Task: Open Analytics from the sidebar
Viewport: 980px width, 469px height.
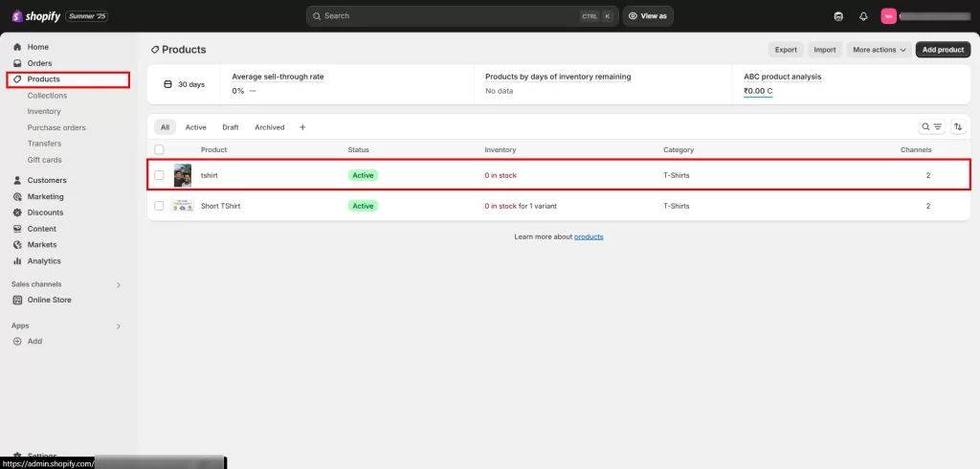Action: point(43,260)
